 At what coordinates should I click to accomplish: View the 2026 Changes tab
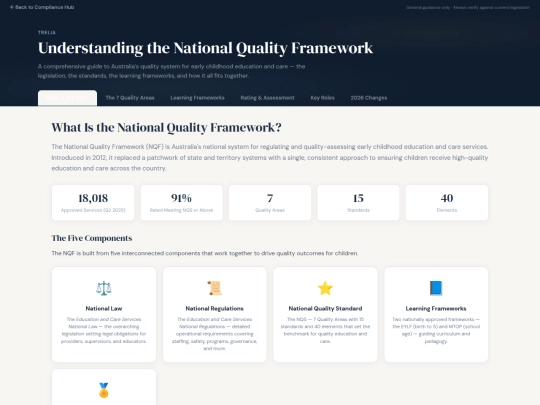click(x=369, y=98)
